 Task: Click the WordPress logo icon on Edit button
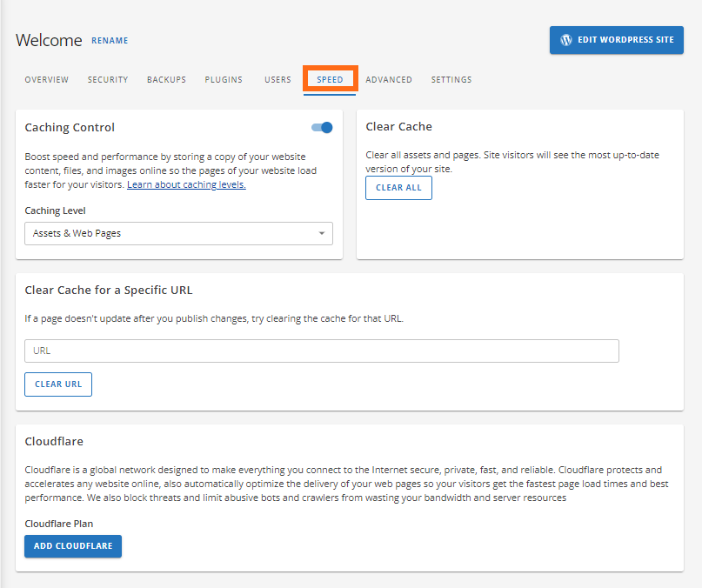[566, 40]
